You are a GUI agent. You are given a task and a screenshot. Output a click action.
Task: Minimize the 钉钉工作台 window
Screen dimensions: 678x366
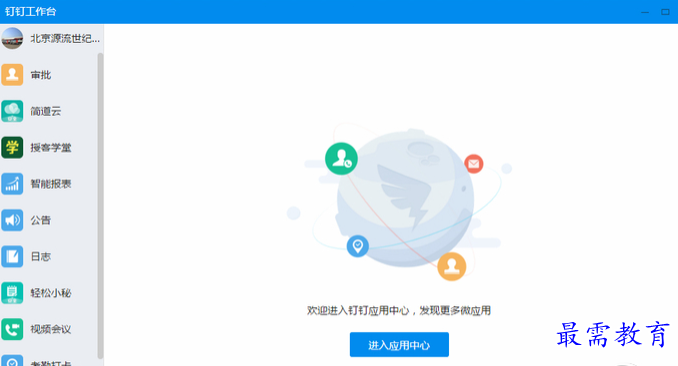click(645, 12)
